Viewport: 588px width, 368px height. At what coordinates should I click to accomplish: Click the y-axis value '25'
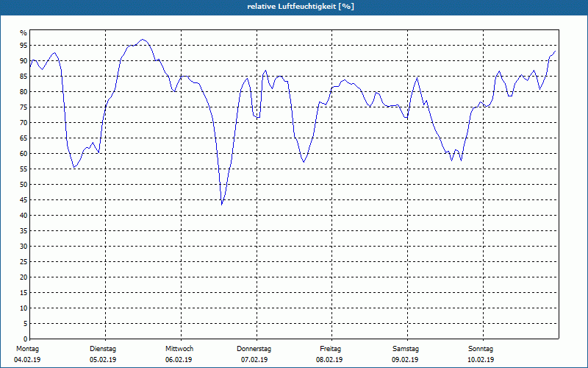point(24,262)
